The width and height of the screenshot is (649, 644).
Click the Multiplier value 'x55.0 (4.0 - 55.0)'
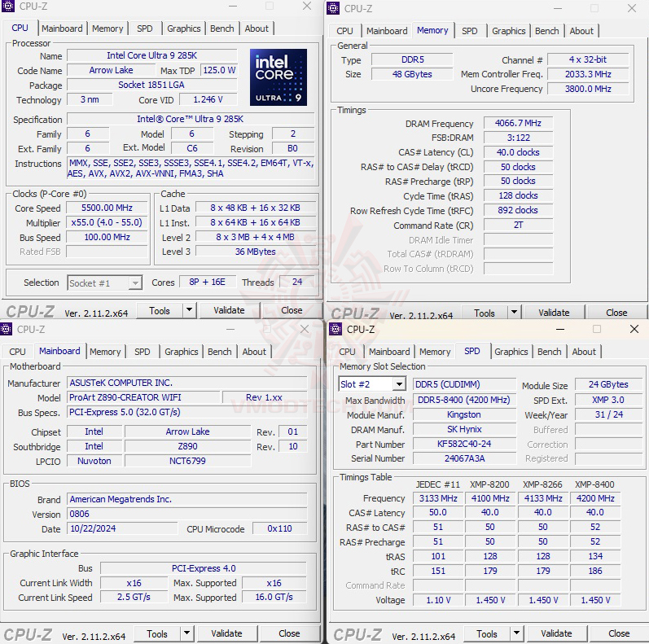[107, 222]
